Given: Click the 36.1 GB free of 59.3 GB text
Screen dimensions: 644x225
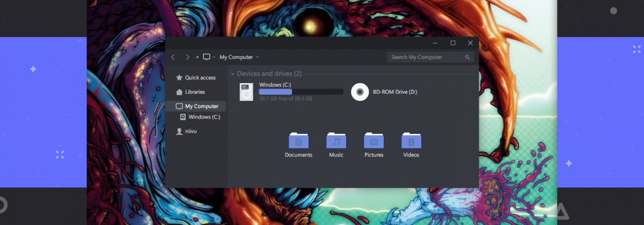Looking at the screenshot, I should point(286,99).
